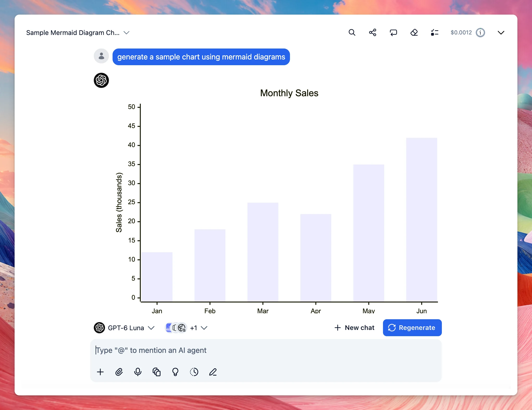Click the Jun bar in chart
The width and height of the screenshot is (532, 410).
pos(422,220)
